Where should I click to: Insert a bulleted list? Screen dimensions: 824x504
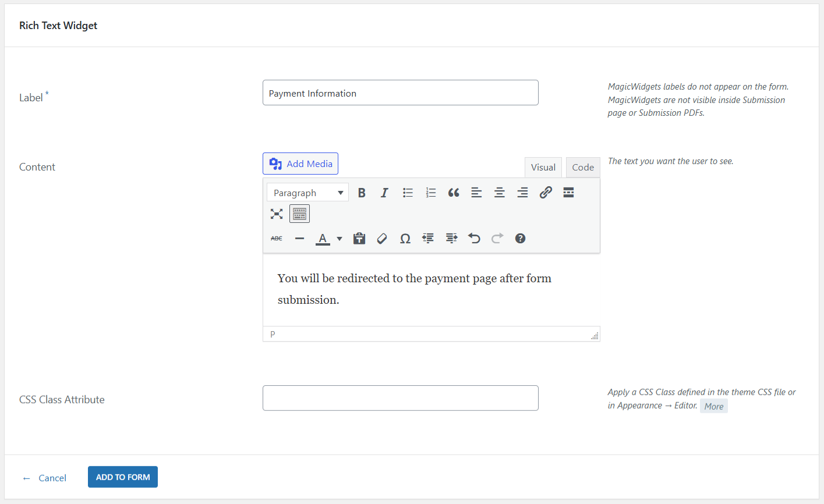click(408, 193)
